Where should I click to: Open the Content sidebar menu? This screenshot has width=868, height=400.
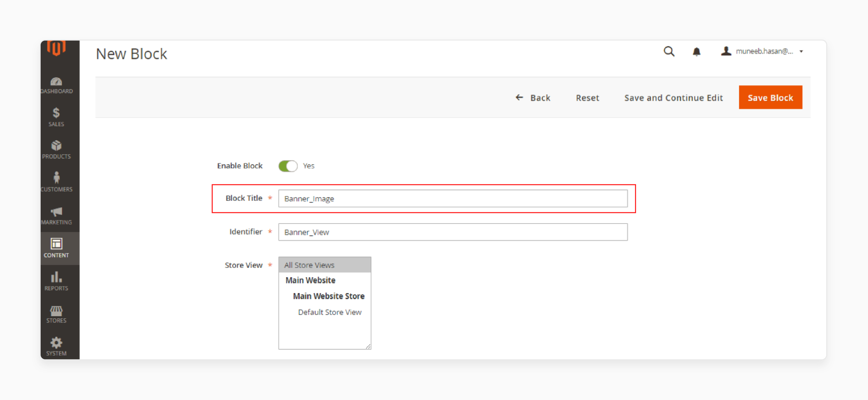point(56,248)
